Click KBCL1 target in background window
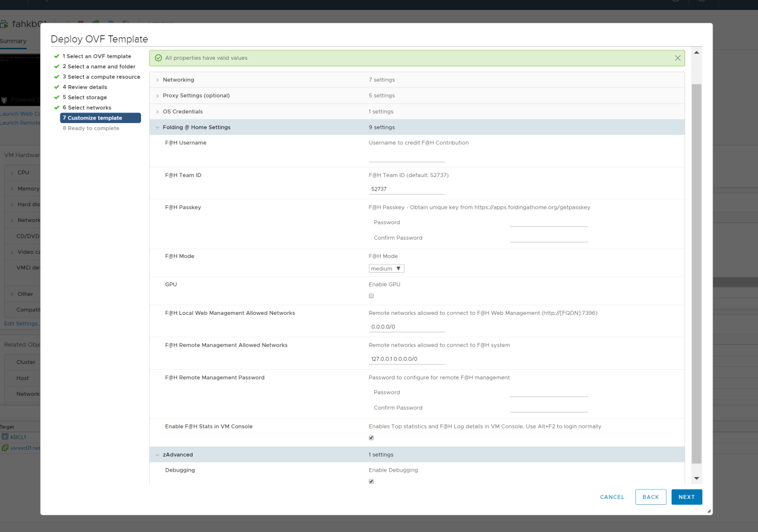 [18, 437]
